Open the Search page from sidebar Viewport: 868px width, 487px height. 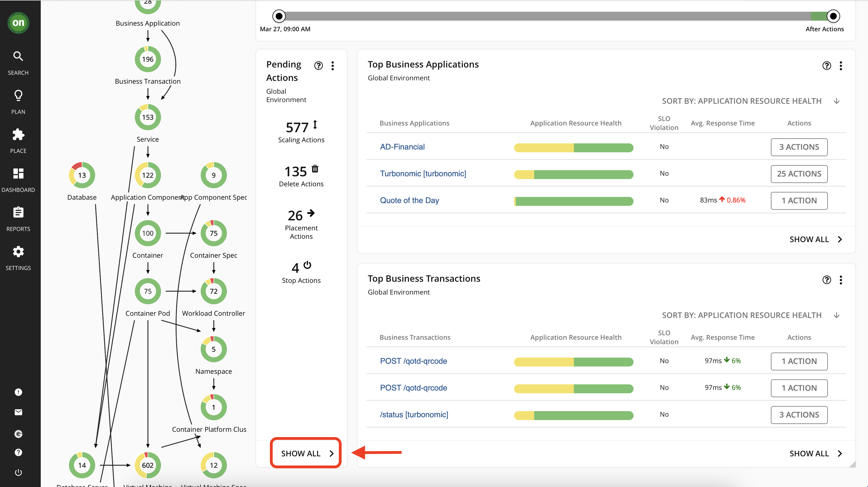[x=18, y=63]
